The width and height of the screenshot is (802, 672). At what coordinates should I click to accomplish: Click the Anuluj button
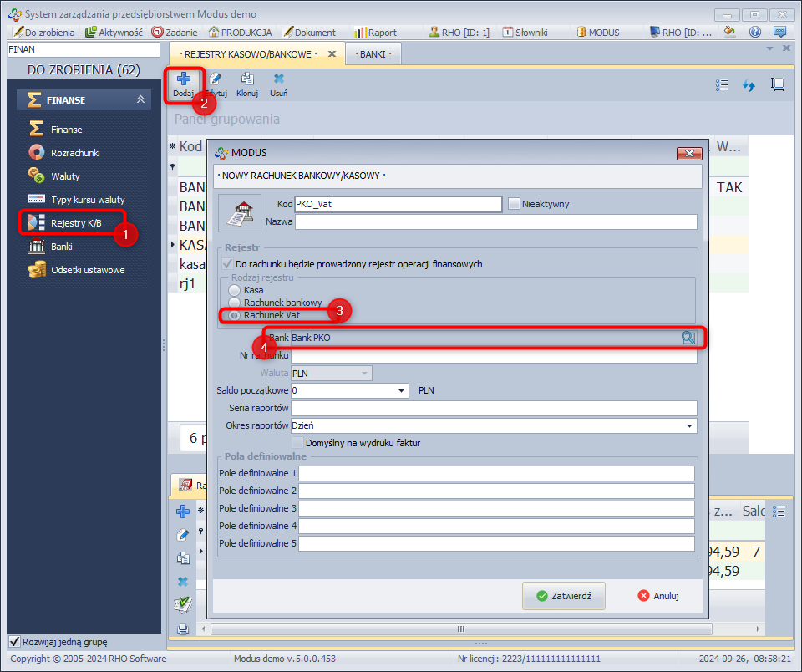[658, 596]
